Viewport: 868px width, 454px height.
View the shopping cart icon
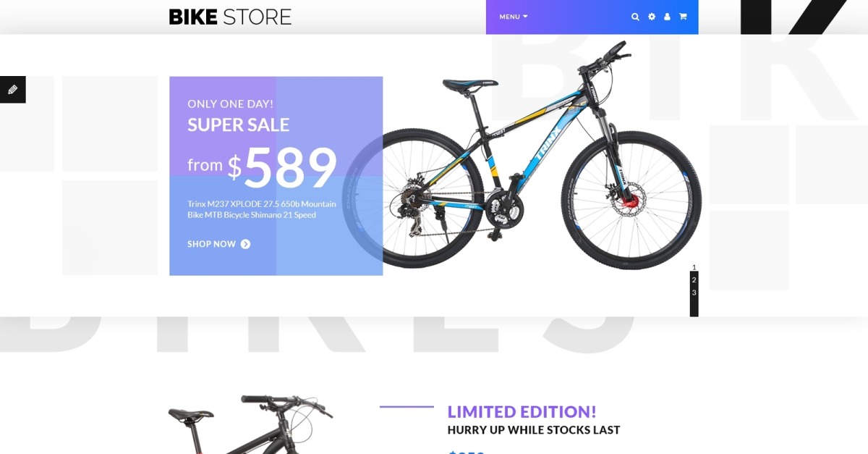pos(683,17)
